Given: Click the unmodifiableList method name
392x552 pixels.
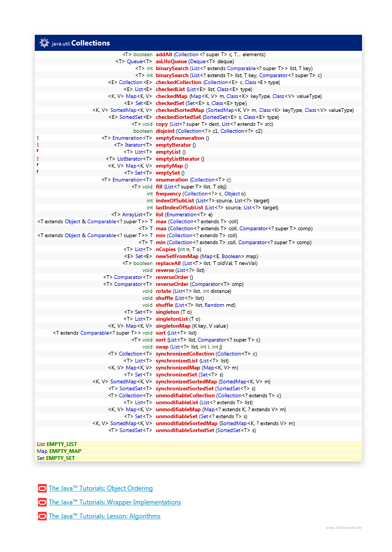Looking at the screenshot, I should point(177,403).
